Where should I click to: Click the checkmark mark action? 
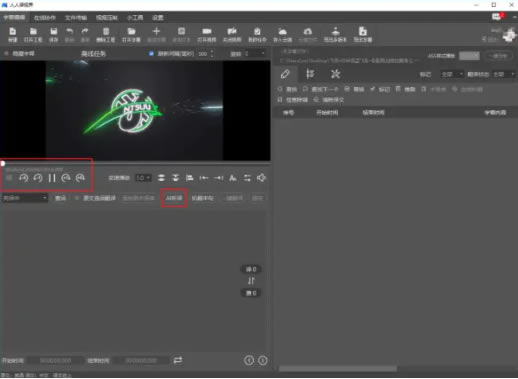[x=380, y=89]
